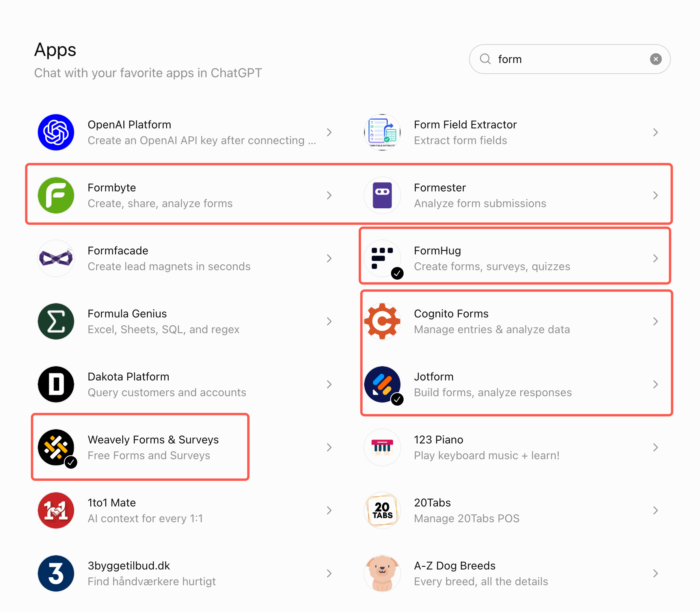The image size is (700, 612).
Task: Expand the 123 Piano chevron
Action: tap(655, 447)
